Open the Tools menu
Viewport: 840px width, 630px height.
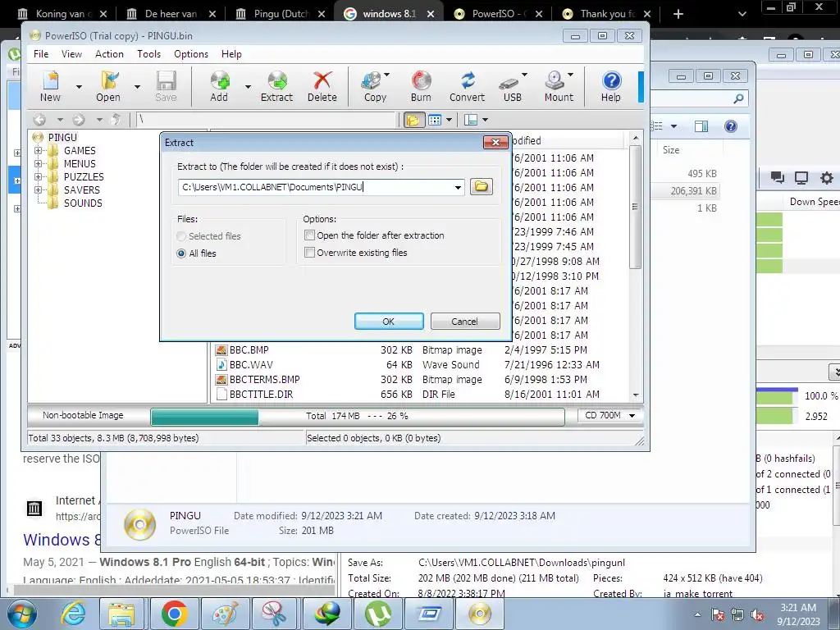(148, 54)
